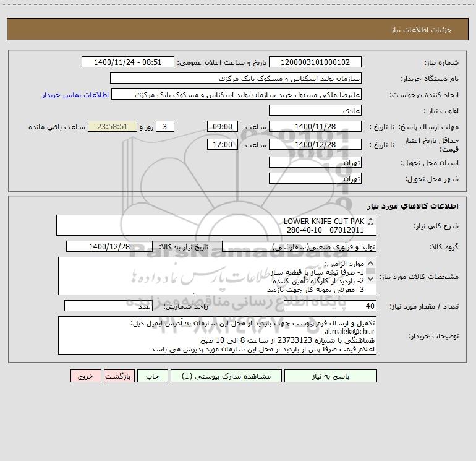
Task: Click response deadline date field 1400/11/28
Action: (315, 126)
